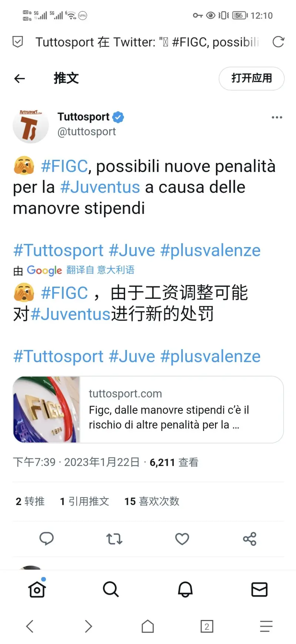The height and width of the screenshot is (644, 296).
Task: Open the Twitter home tab
Action: point(37,589)
